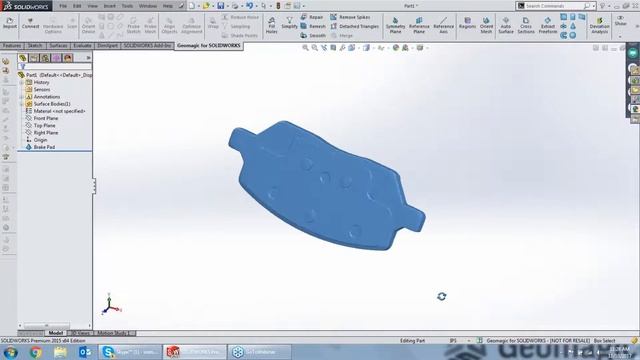Open the DisplayManager panel tab
The height and width of the screenshot is (360, 640).
[68, 58]
